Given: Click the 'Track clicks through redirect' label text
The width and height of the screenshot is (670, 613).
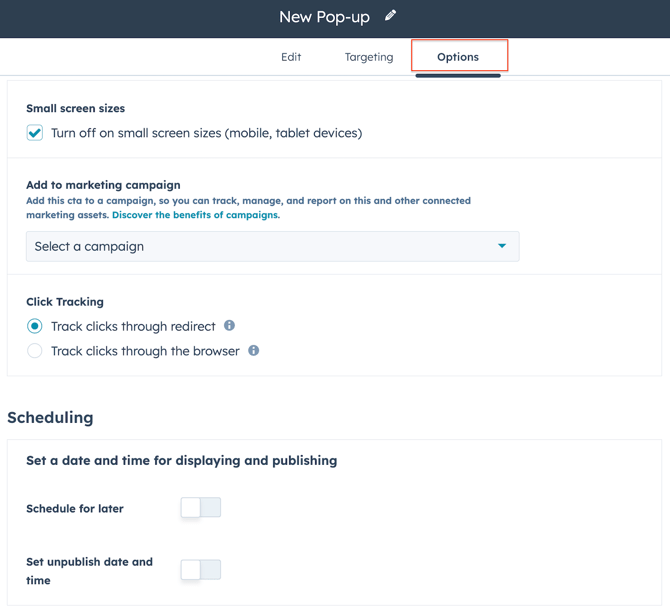Looking at the screenshot, I should coord(133,326).
